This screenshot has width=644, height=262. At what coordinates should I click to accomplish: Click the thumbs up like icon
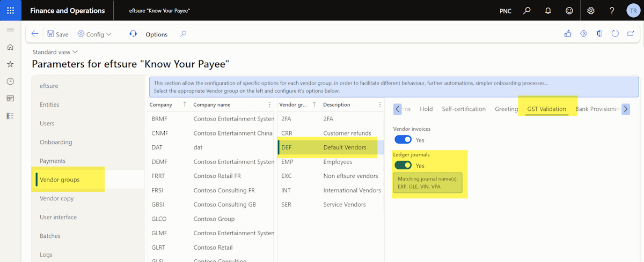pyautogui.click(x=568, y=34)
